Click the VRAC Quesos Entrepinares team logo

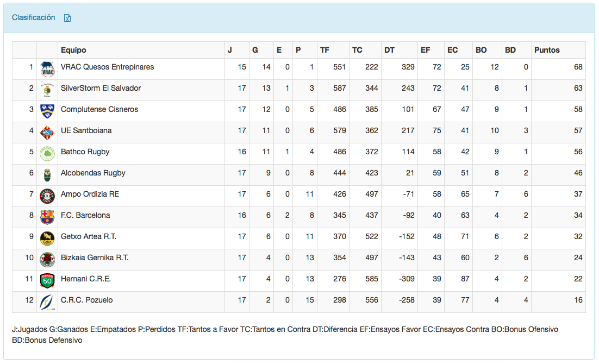[47, 69]
